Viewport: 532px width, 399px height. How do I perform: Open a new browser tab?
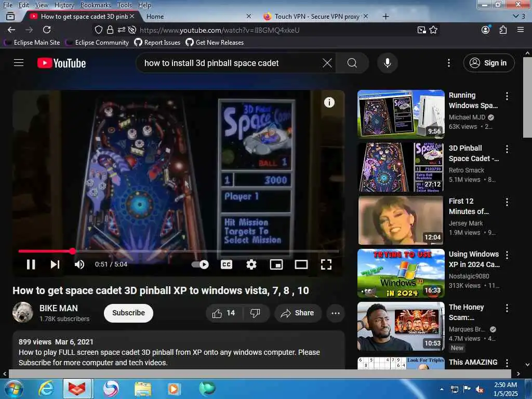pyautogui.click(x=386, y=16)
